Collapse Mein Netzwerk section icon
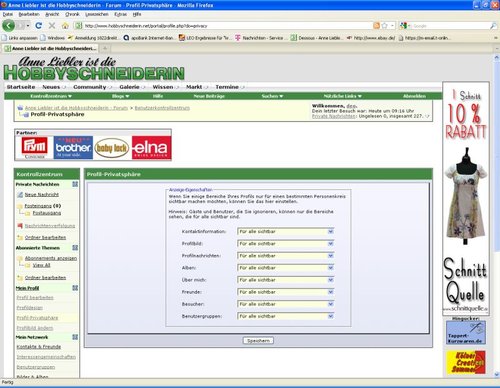This screenshot has height=388, width=500. click(75, 337)
